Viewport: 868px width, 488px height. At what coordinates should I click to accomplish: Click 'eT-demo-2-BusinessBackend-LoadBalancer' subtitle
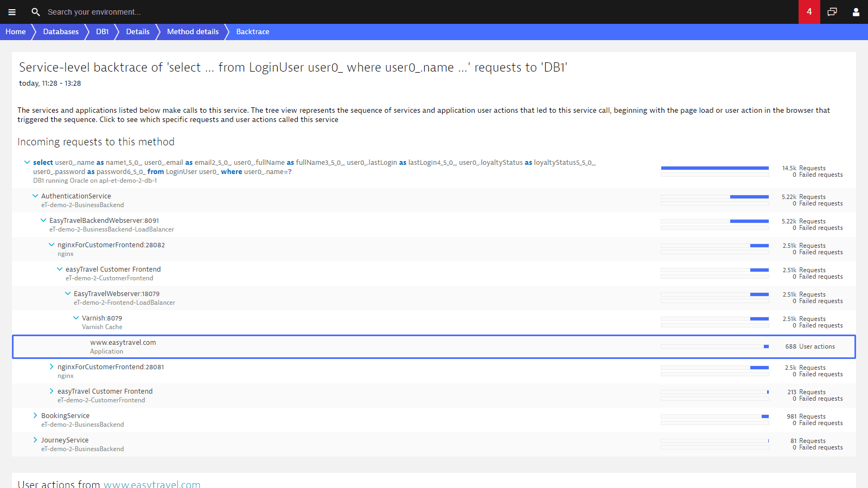[112, 230]
